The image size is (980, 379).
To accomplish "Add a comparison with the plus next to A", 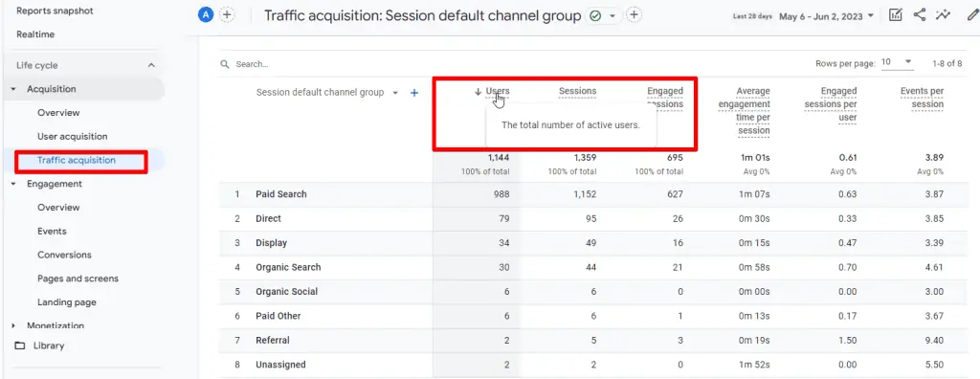I will pos(226,15).
